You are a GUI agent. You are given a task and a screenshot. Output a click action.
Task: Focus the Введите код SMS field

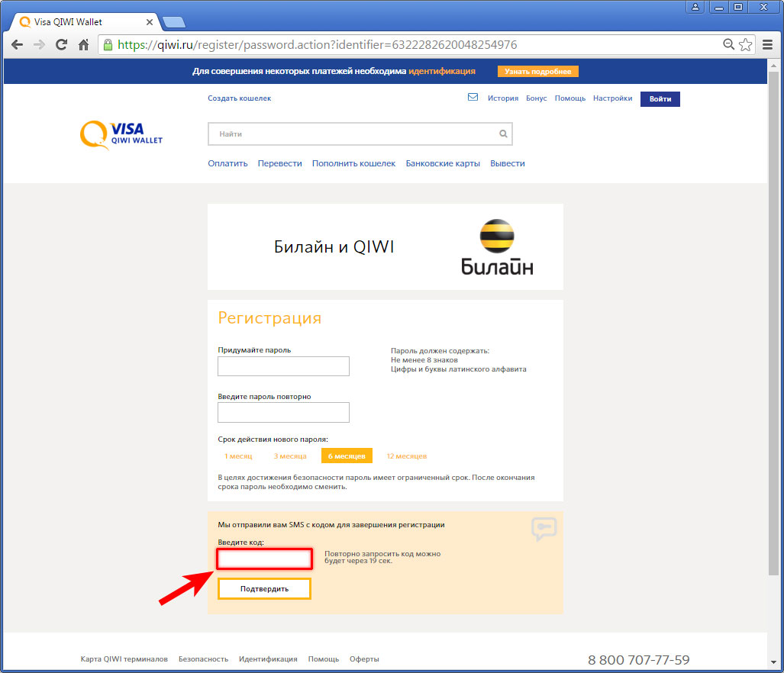pos(264,559)
